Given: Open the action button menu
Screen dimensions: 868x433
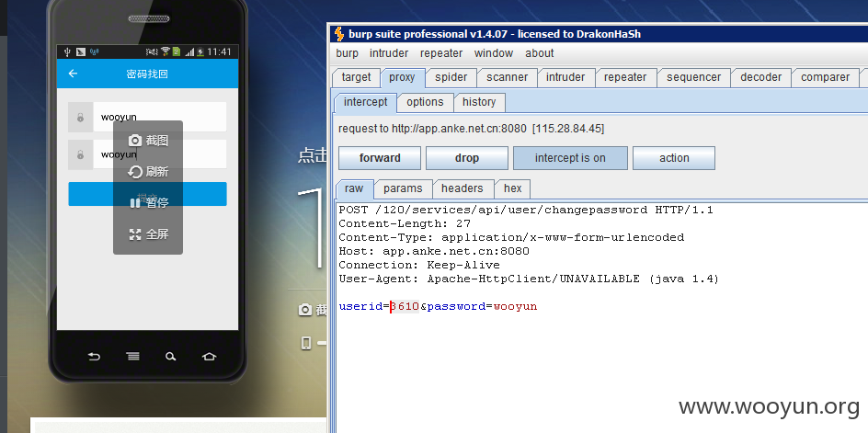Looking at the screenshot, I should click(x=674, y=158).
